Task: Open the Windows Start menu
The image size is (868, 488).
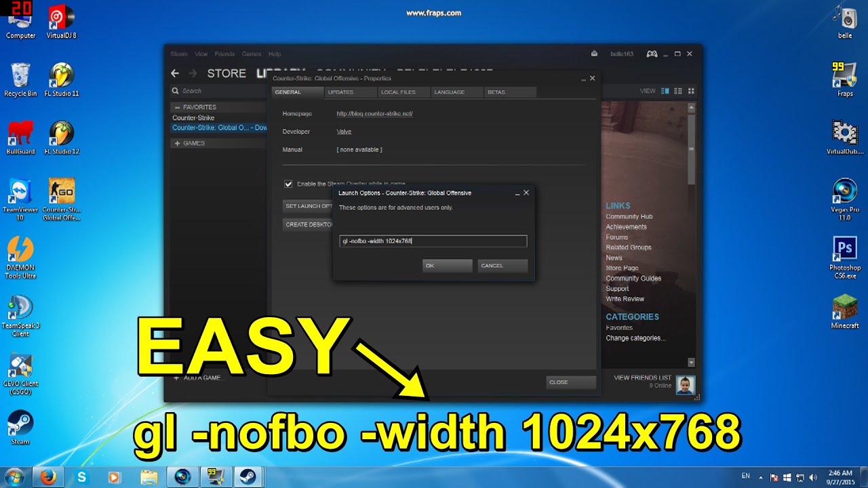Action: [x=14, y=477]
